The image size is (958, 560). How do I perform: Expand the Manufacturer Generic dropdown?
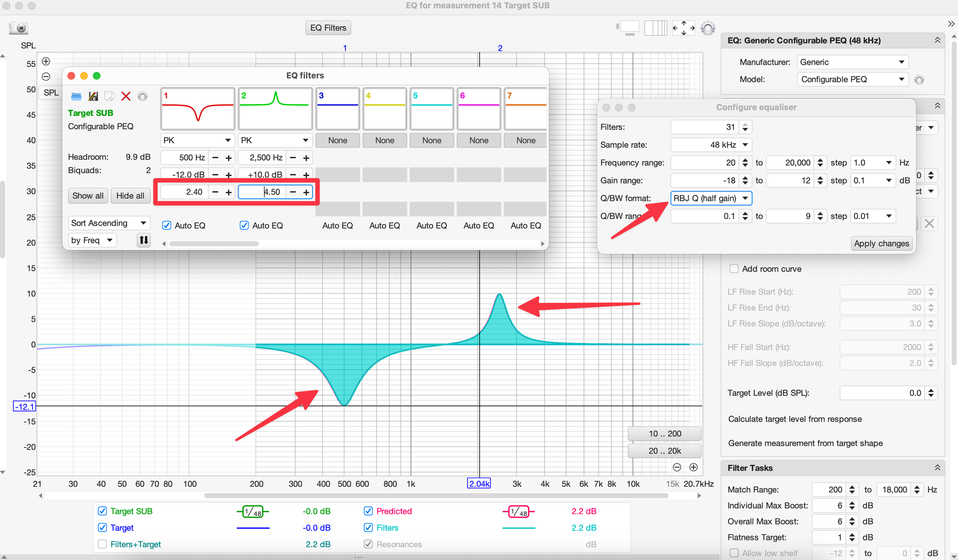pyautogui.click(x=853, y=62)
